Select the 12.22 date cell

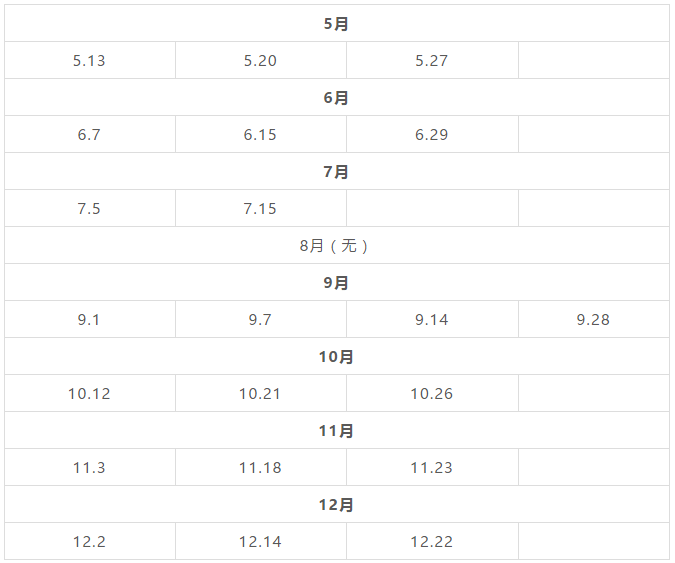click(432, 541)
